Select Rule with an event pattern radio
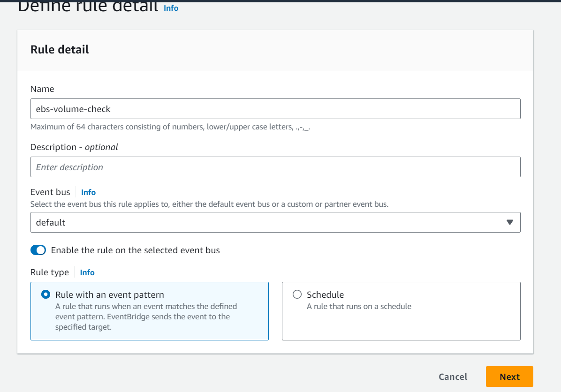The height and width of the screenshot is (392, 561). coord(46,294)
